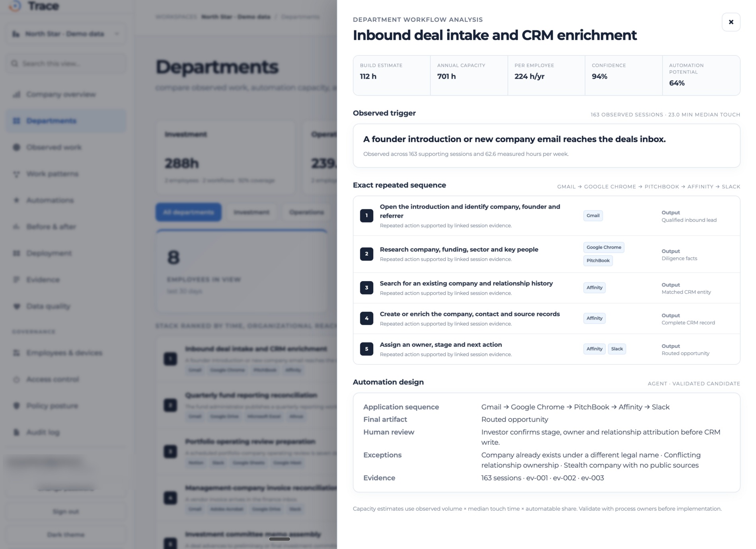Image resolution: width=756 pixels, height=549 pixels.
Task: Click the Change password button
Action: (66, 488)
